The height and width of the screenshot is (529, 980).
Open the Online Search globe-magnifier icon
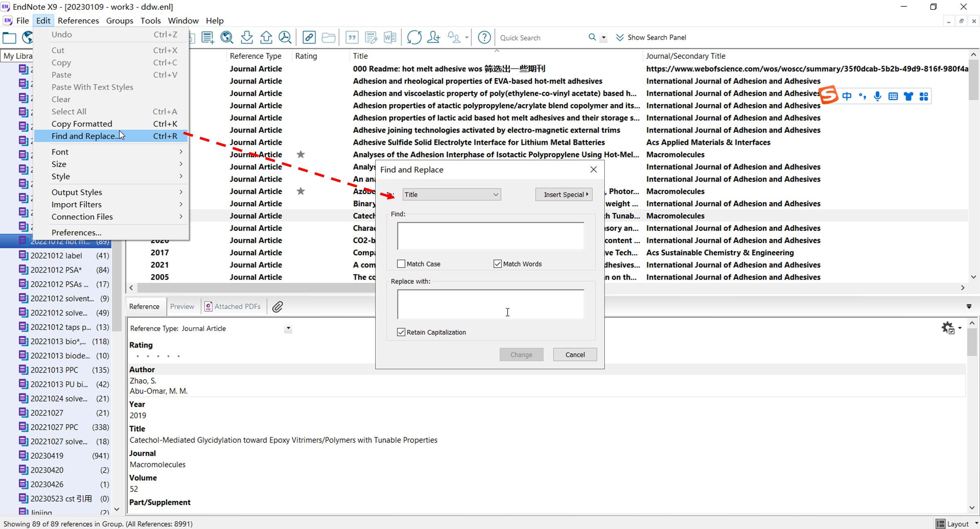click(x=227, y=38)
